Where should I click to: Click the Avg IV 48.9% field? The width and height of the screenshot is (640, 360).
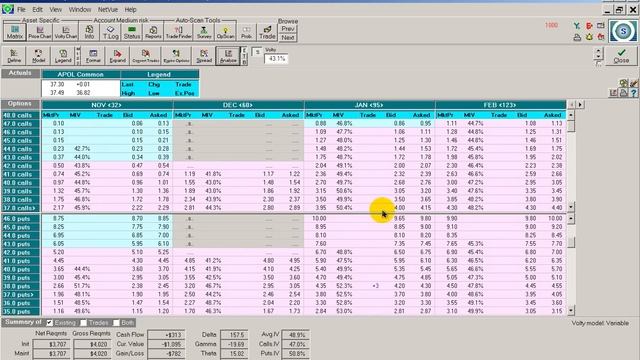click(x=296, y=335)
